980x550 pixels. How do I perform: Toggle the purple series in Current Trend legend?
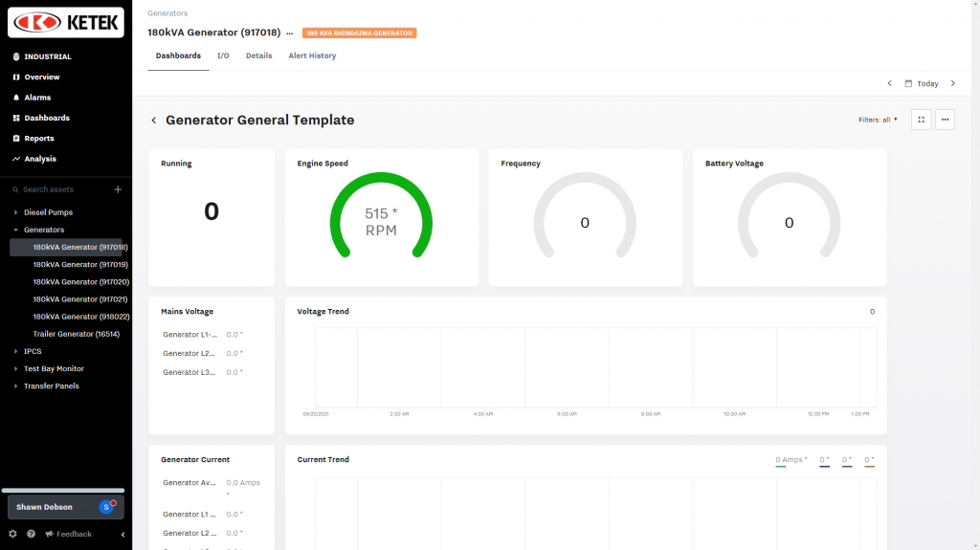pos(824,461)
